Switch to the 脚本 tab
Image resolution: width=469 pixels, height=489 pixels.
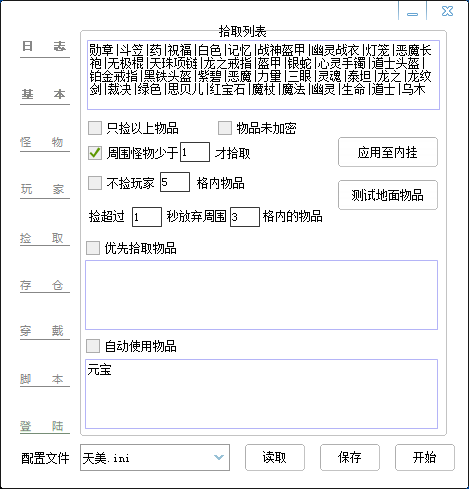[45, 379]
